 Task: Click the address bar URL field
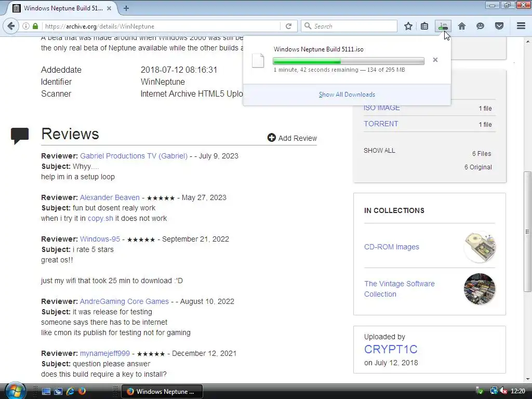[x=162, y=26]
